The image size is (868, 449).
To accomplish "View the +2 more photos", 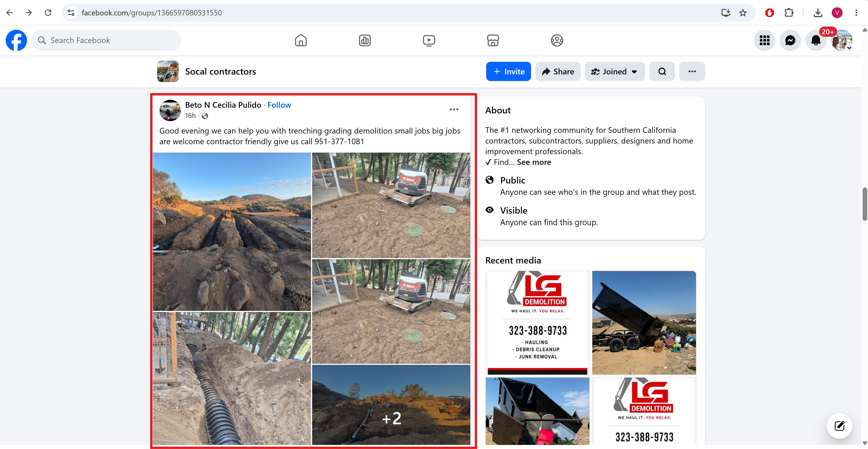I will coord(391,405).
